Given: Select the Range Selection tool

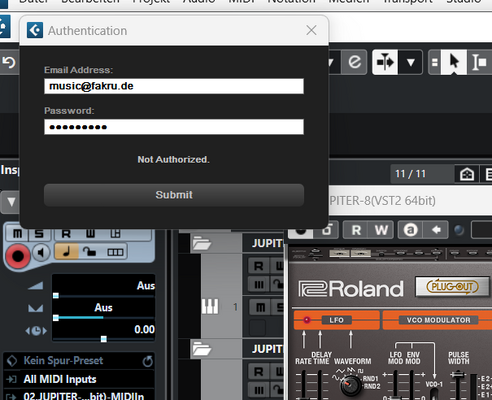Looking at the screenshot, I should [x=479, y=62].
